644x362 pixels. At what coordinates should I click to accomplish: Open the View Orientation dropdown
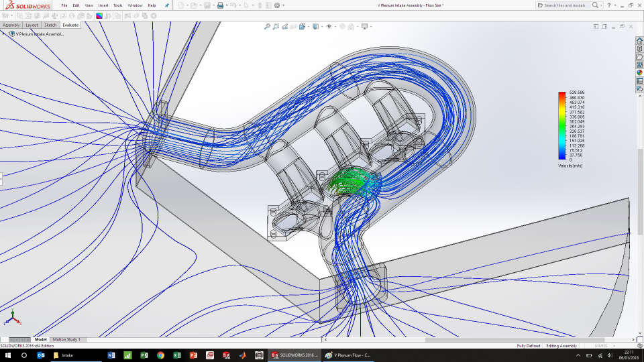click(303, 27)
